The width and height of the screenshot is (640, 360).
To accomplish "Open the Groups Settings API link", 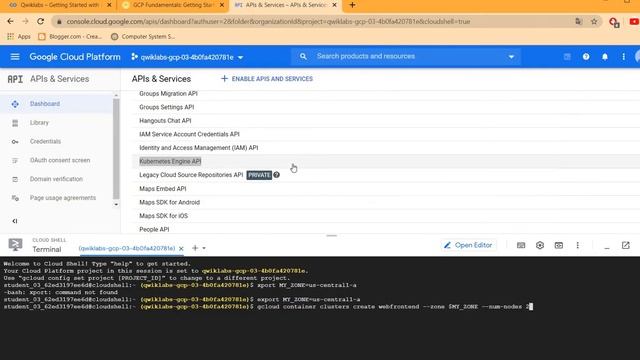I will click(x=167, y=107).
